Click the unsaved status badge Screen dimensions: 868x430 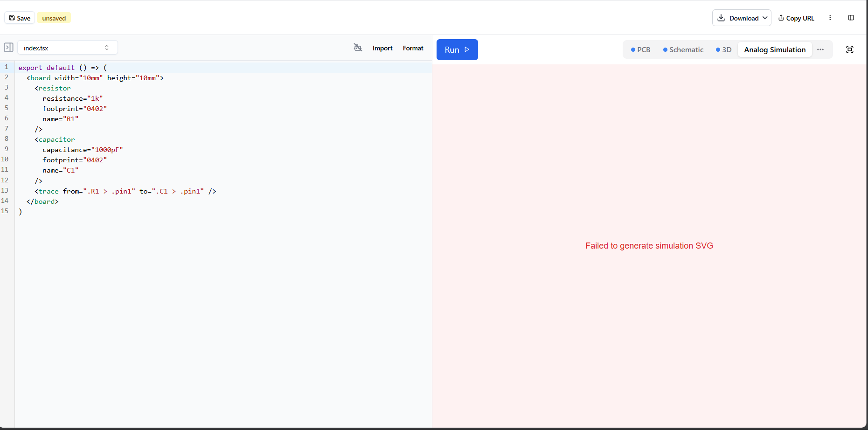click(x=54, y=18)
